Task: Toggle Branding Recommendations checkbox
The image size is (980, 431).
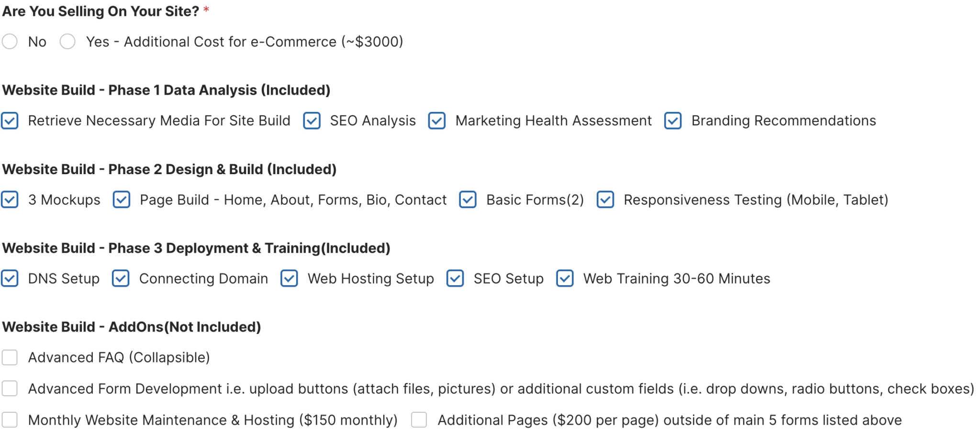Action: (x=673, y=121)
